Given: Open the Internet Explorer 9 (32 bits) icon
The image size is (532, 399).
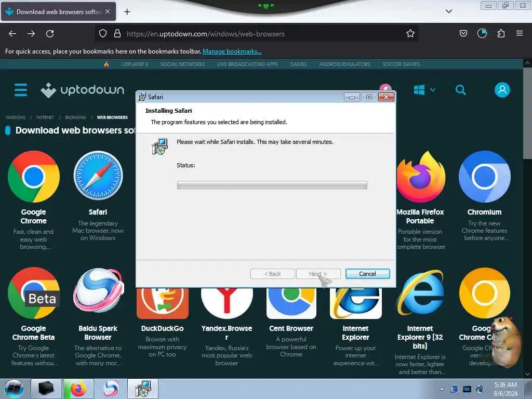Looking at the screenshot, I should pyautogui.click(x=420, y=294).
